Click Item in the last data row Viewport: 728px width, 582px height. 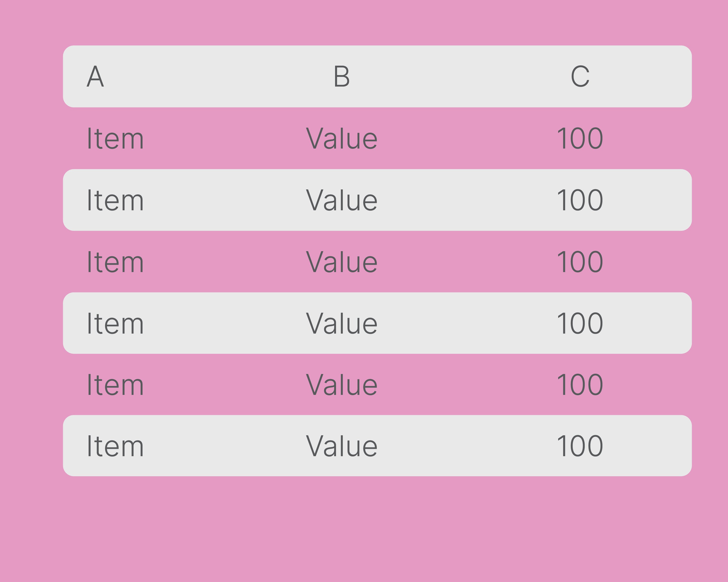(115, 446)
